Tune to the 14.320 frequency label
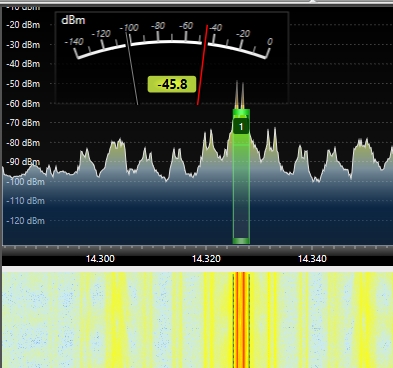The height and width of the screenshot is (368, 393). coord(206,259)
